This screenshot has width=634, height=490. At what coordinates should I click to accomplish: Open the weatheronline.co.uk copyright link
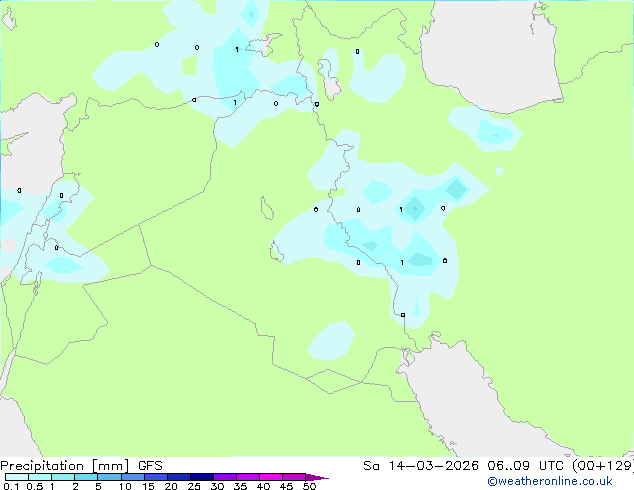point(550,481)
